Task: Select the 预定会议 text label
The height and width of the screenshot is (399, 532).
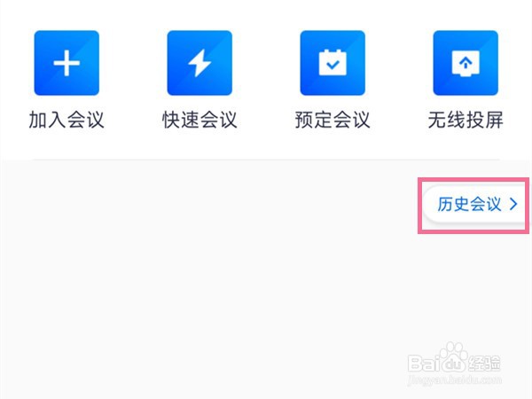Action: click(x=332, y=120)
